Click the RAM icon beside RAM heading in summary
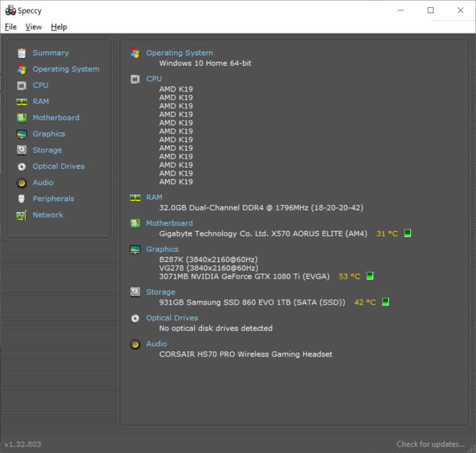The width and height of the screenshot is (476, 453). pyautogui.click(x=135, y=198)
